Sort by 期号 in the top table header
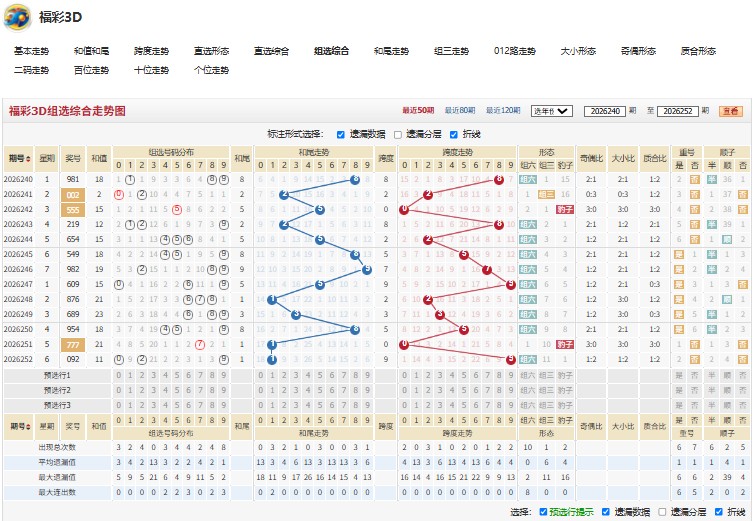 19,158
